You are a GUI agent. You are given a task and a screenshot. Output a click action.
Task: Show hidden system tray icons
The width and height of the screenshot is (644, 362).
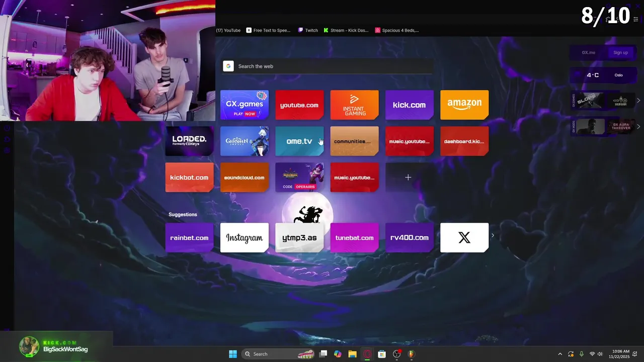click(x=560, y=354)
